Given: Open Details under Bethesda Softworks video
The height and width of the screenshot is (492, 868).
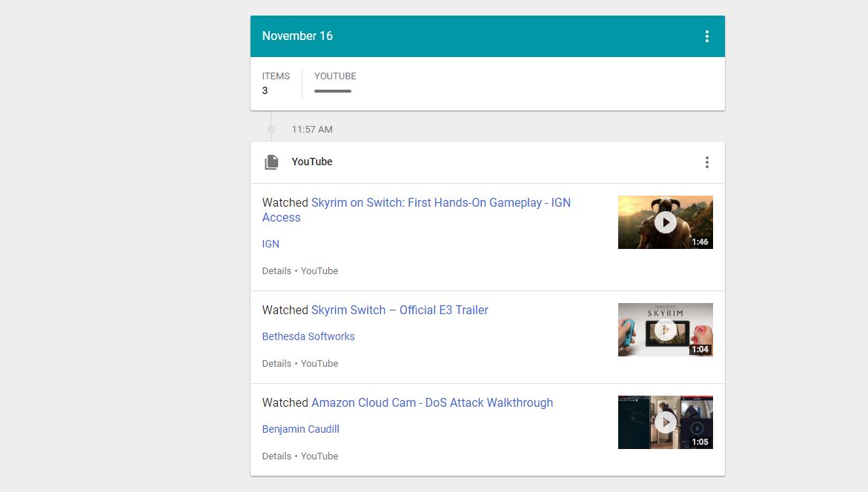Looking at the screenshot, I should (276, 364).
